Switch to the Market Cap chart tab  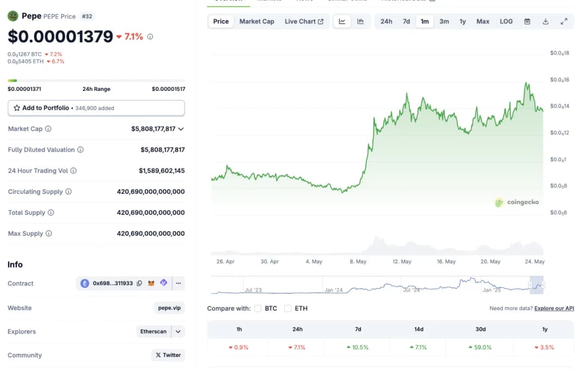[256, 21]
